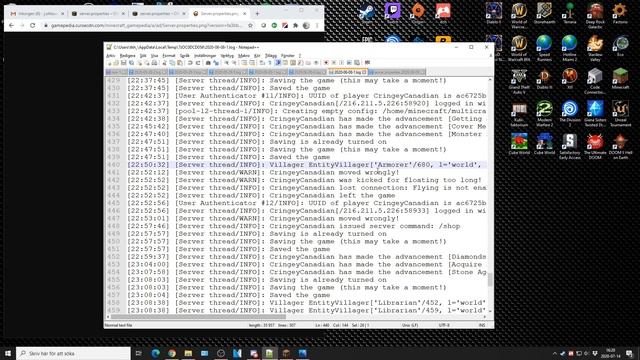Toggle the highlighted Indent Guide toolbar button

coord(278,63)
